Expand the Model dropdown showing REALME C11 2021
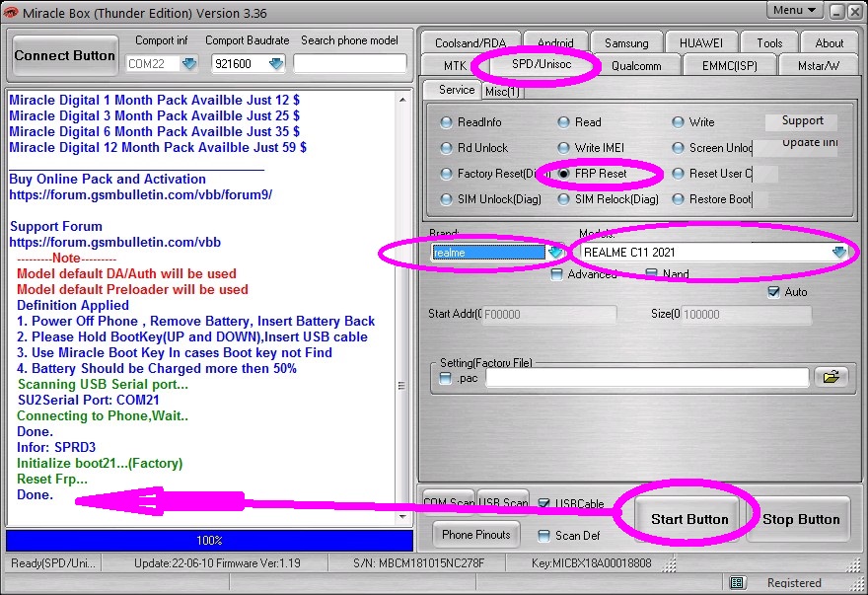This screenshot has width=868, height=595. click(838, 252)
